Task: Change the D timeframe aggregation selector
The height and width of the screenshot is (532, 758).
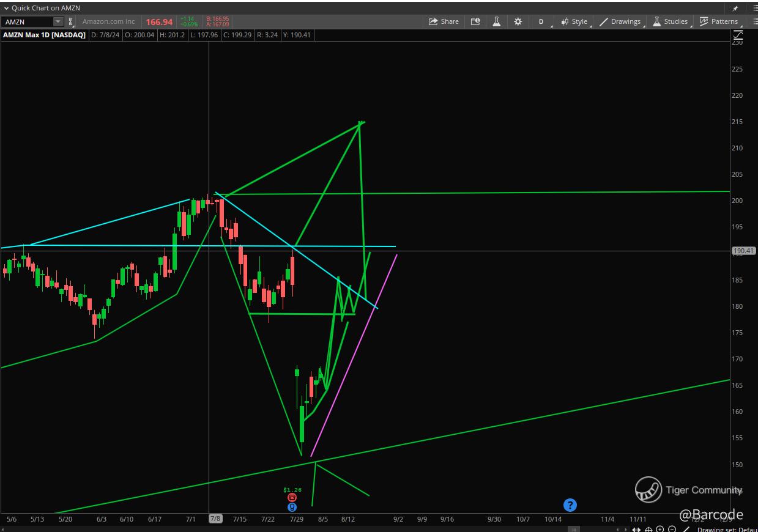Action: pyautogui.click(x=541, y=21)
